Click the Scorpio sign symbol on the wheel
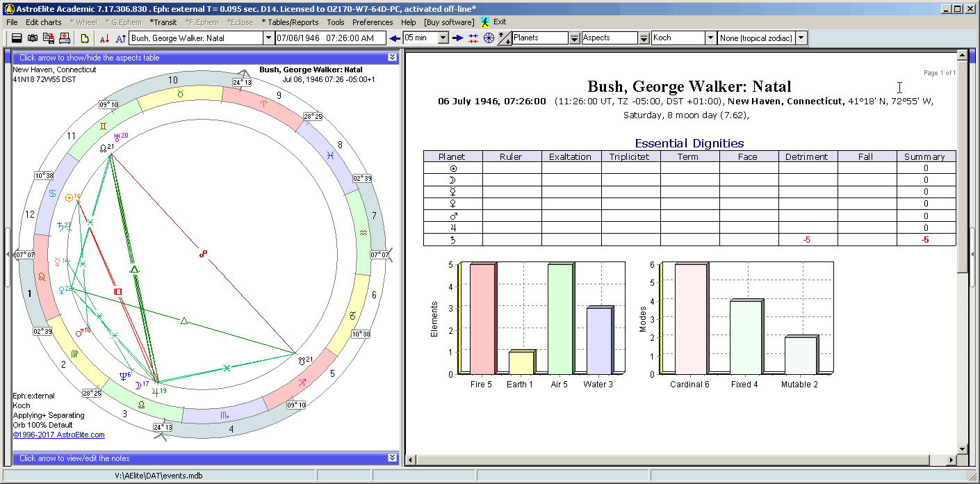The width and height of the screenshot is (980, 484). click(224, 415)
